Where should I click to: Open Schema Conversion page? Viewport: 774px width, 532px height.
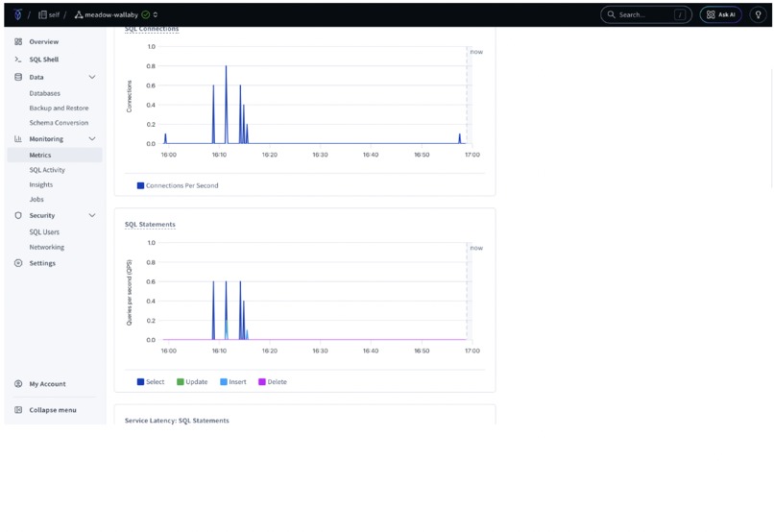[x=59, y=123]
